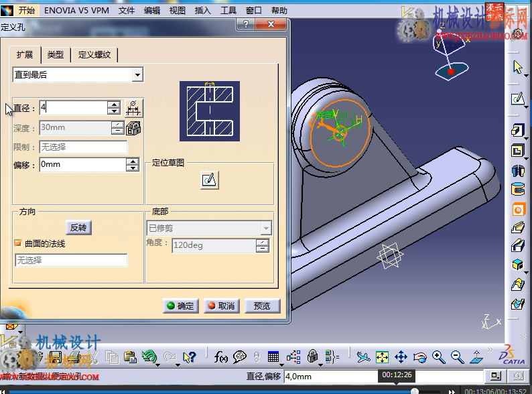
Task: Click the Undo icon in bottom toolbar
Action: coord(149,356)
